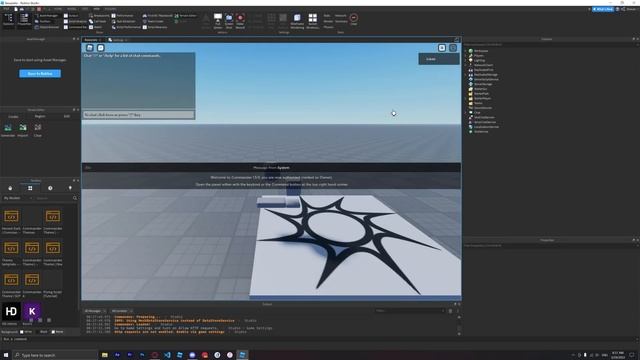Toggle the Performance checkbox in ribbon
Viewport: 640px width, 360px height.
pyautogui.click(x=113, y=16)
